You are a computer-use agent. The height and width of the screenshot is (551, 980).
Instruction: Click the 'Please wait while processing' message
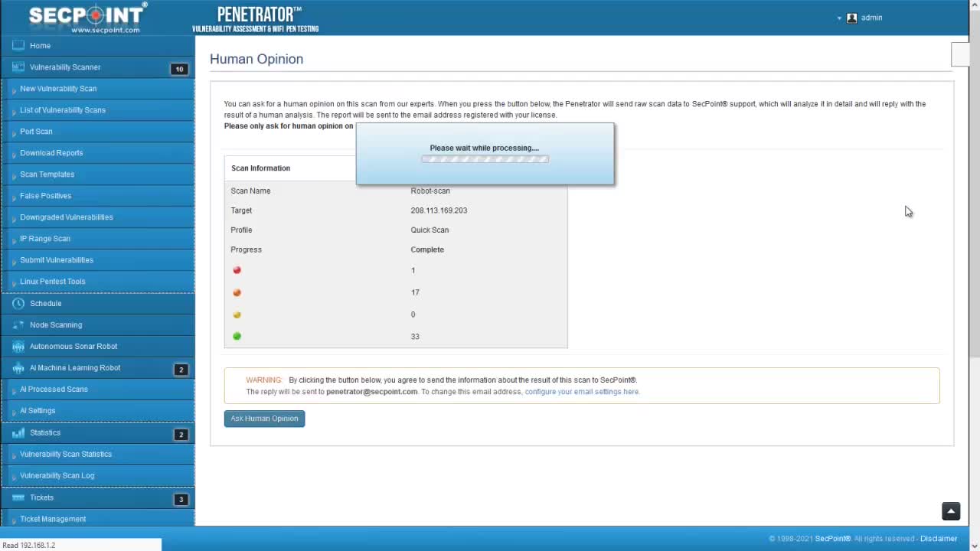point(484,148)
